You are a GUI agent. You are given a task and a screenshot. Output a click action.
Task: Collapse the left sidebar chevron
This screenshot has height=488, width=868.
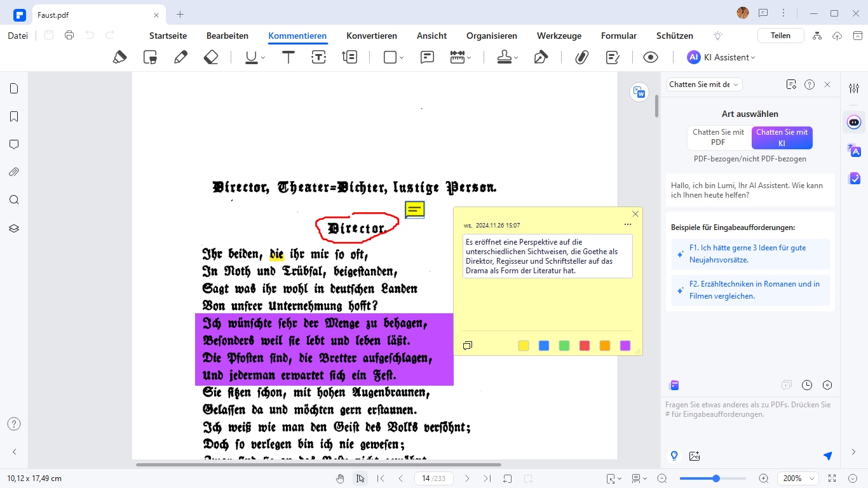coord(14,452)
